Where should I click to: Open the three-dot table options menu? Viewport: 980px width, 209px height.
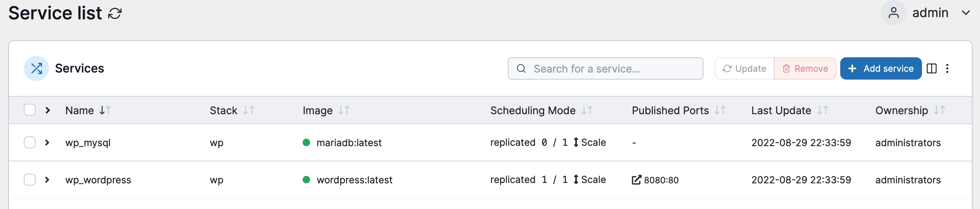click(x=947, y=68)
